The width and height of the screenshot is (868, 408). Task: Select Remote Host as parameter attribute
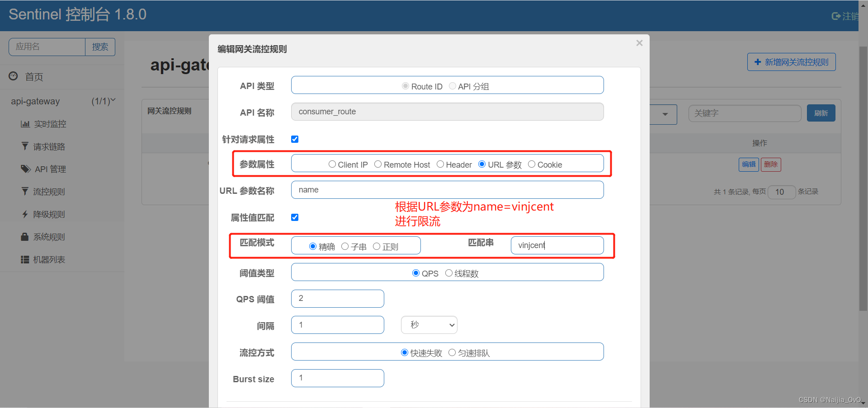tap(378, 164)
